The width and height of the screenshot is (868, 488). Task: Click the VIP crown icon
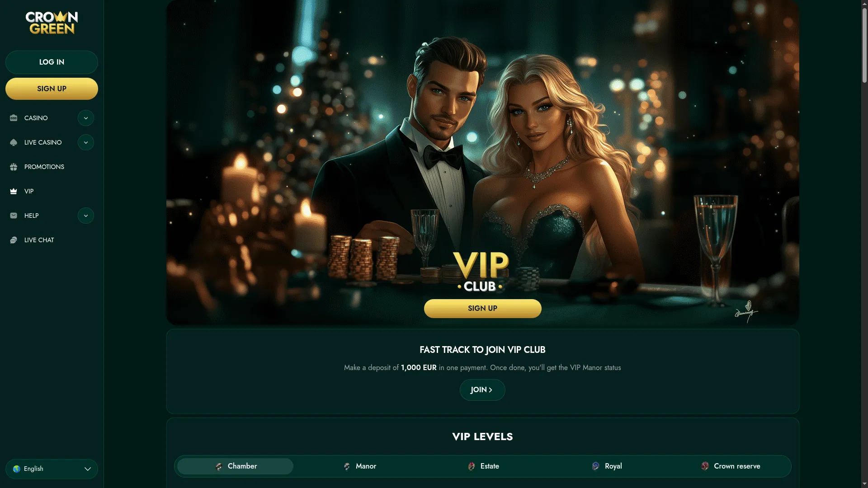click(x=14, y=191)
